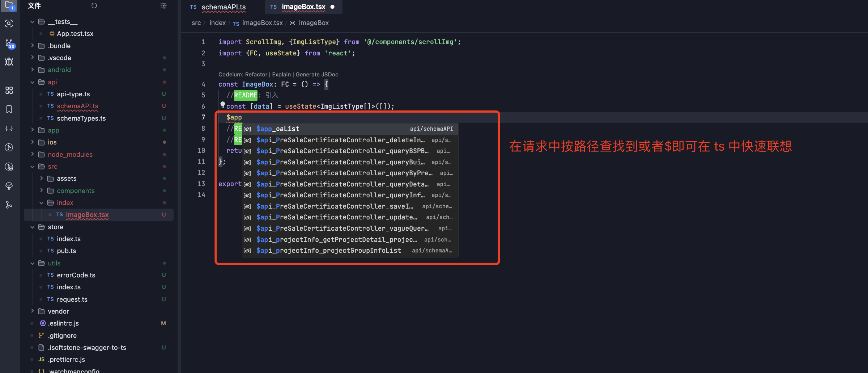868x373 pixels.
Task: Choose $api_projectInfo_getProjectDetail suggestion
Action: pos(350,239)
